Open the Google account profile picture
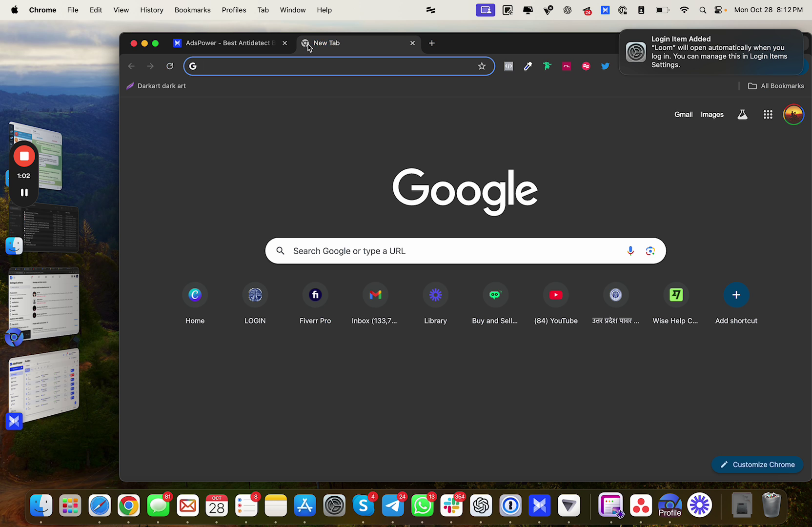Screen dimensions: 812x527 793,115
